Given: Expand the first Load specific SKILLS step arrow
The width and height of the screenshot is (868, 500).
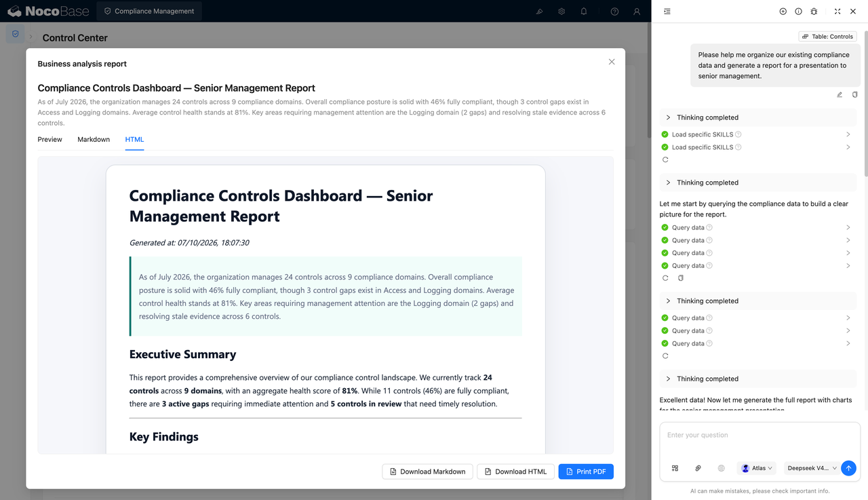Looking at the screenshot, I should click(848, 134).
